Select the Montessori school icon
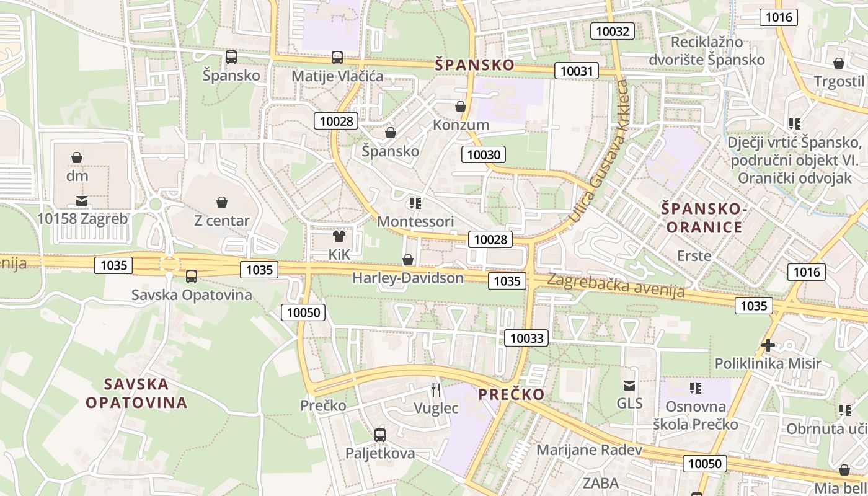The width and height of the screenshot is (868, 496). click(415, 203)
